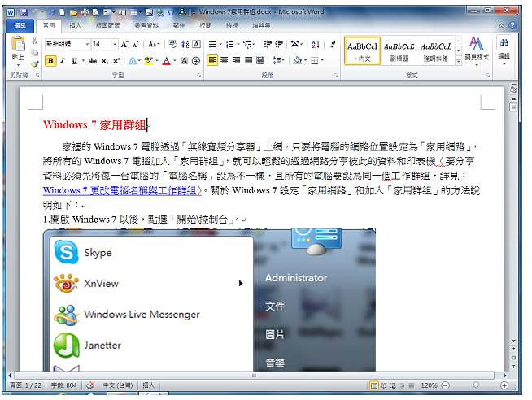This screenshot has height=400, width=532.
Task: Switch to the 郵件 Mailings tab
Action: coord(178,26)
